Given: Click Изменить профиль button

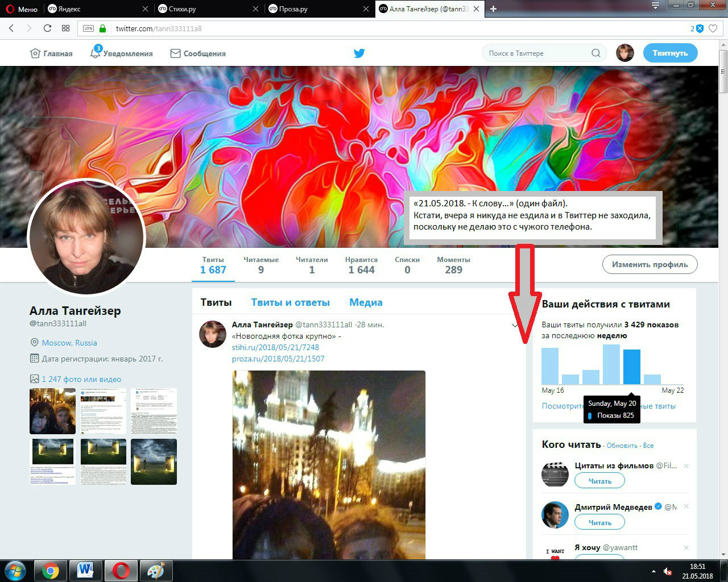Looking at the screenshot, I should (x=650, y=264).
